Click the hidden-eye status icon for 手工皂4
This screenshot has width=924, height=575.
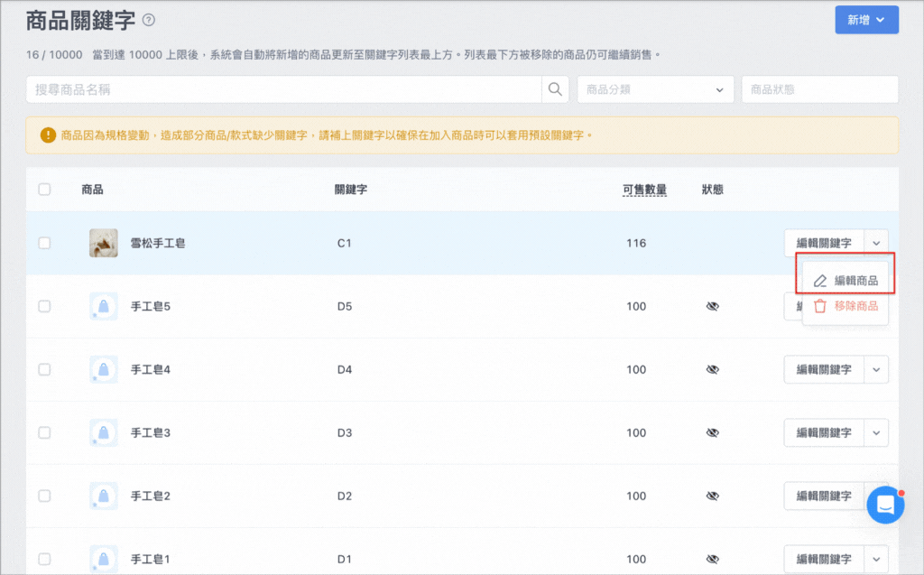click(x=713, y=369)
